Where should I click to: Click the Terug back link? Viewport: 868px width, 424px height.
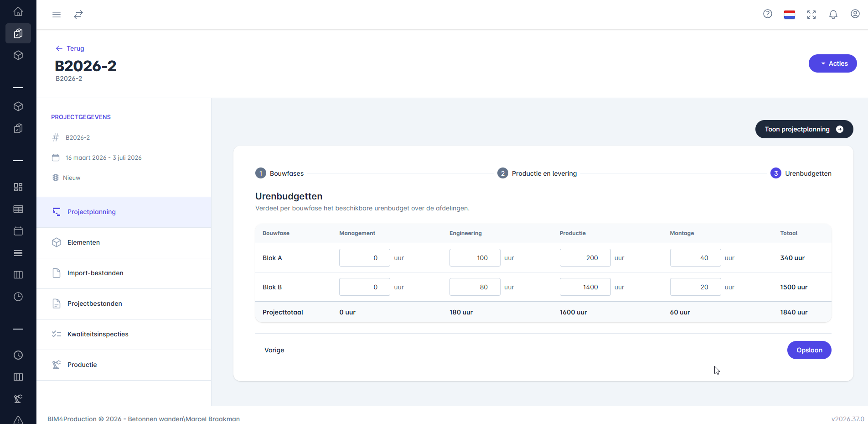tap(70, 48)
